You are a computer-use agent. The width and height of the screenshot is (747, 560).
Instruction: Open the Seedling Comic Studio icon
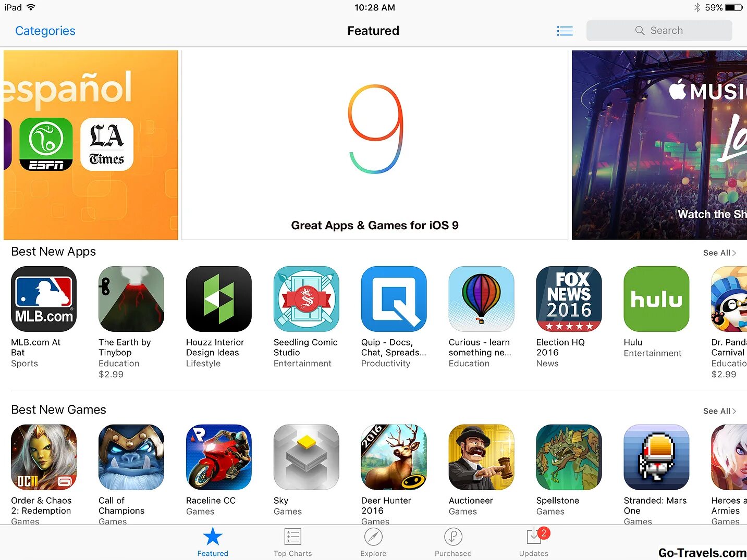pos(307,299)
